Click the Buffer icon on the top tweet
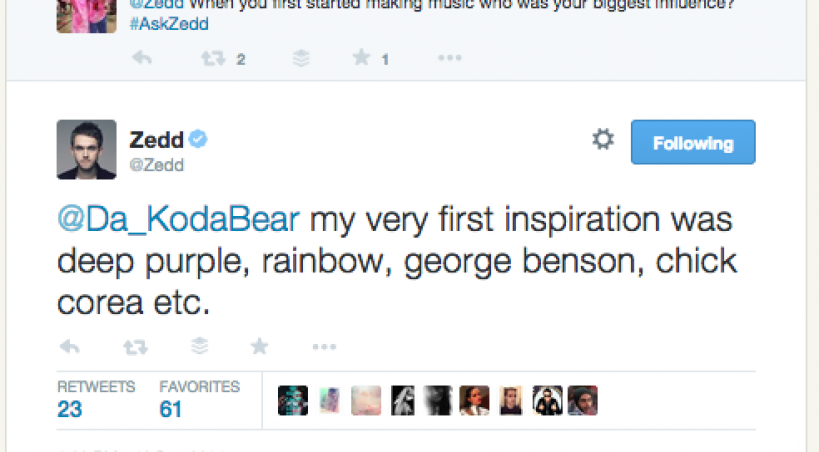Image resolution: width=819 pixels, height=452 pixels. (x=301, y=59)
